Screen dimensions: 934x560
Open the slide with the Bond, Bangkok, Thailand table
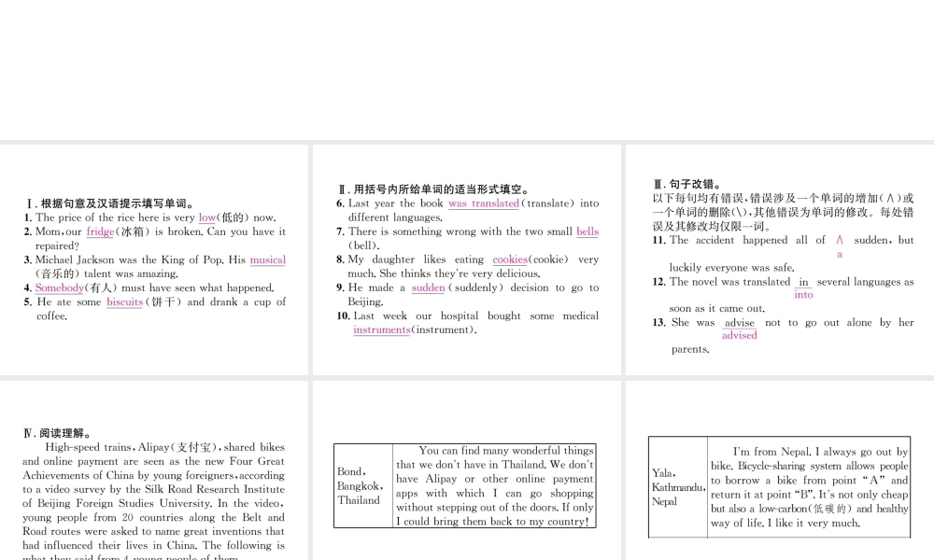[x=467, y=470]
